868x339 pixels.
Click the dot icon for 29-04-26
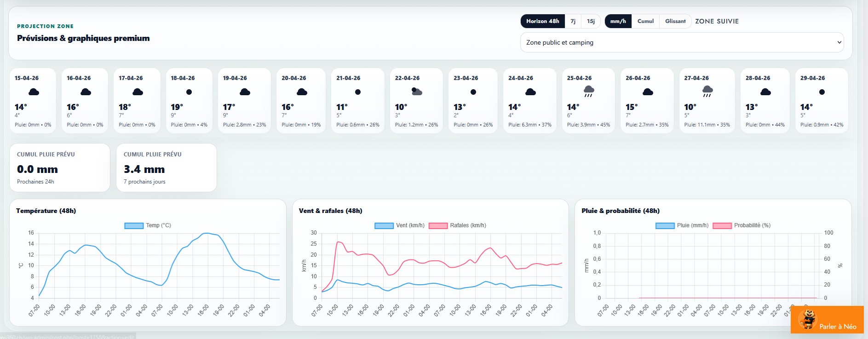[822, 92]
